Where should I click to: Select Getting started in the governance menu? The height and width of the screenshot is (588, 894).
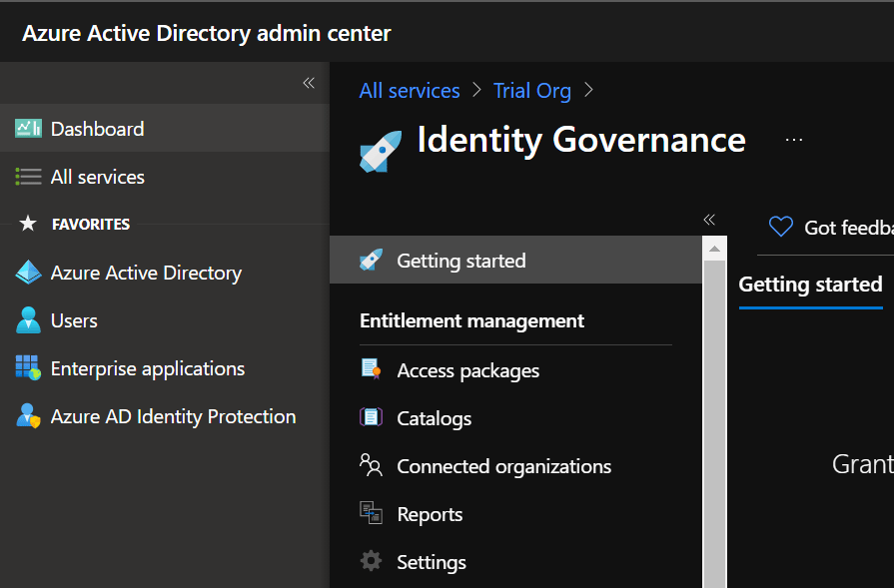(x=460, y=261)
